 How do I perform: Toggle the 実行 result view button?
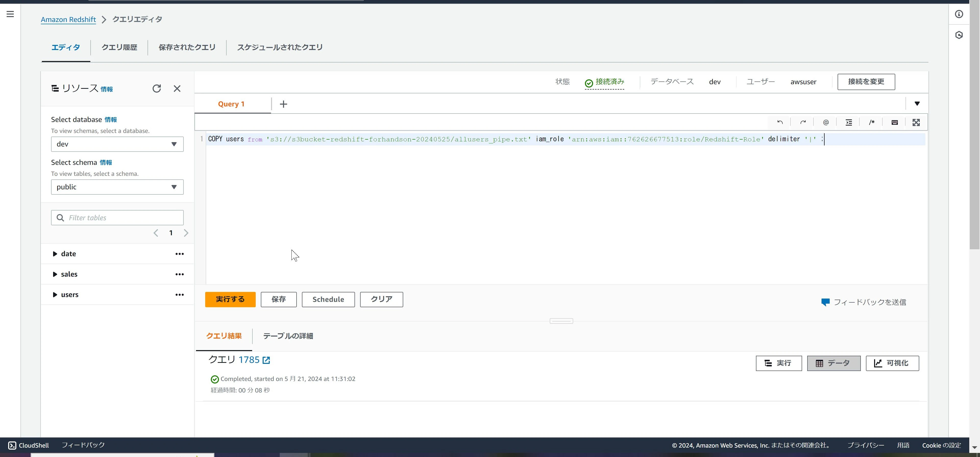[779, 363]
